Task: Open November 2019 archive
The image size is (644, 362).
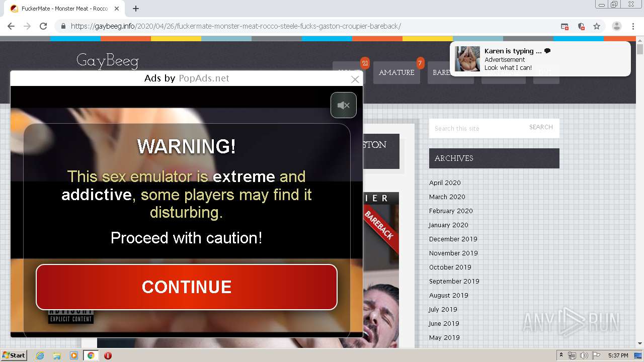Action: (453, 253)
